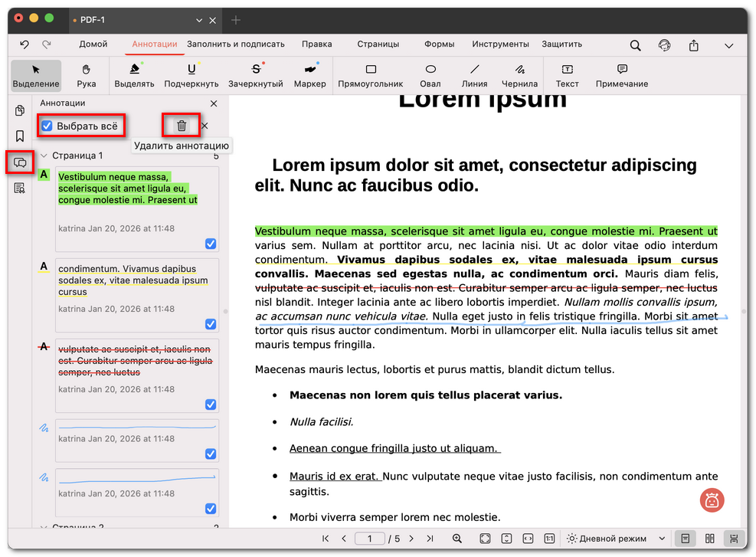Switch to the Правка tab
The height and width of the screenshot is (557, 756).
pos(316,44)
